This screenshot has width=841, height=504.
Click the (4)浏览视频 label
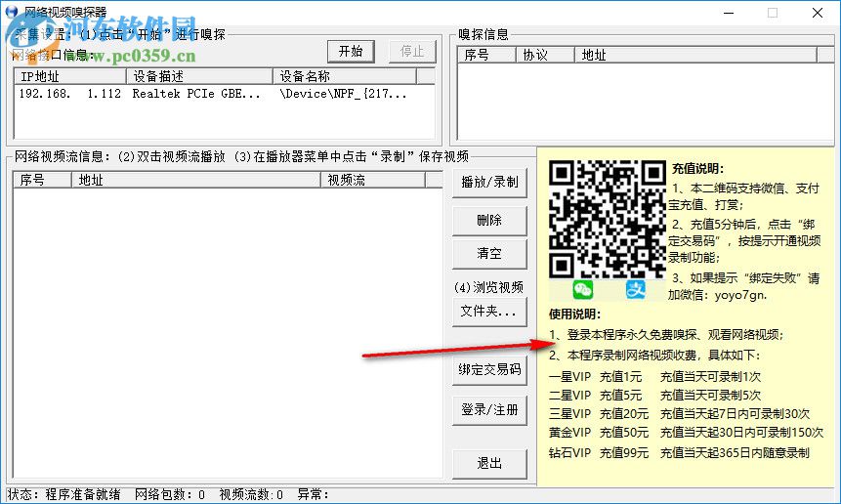(x=488, y=287)
